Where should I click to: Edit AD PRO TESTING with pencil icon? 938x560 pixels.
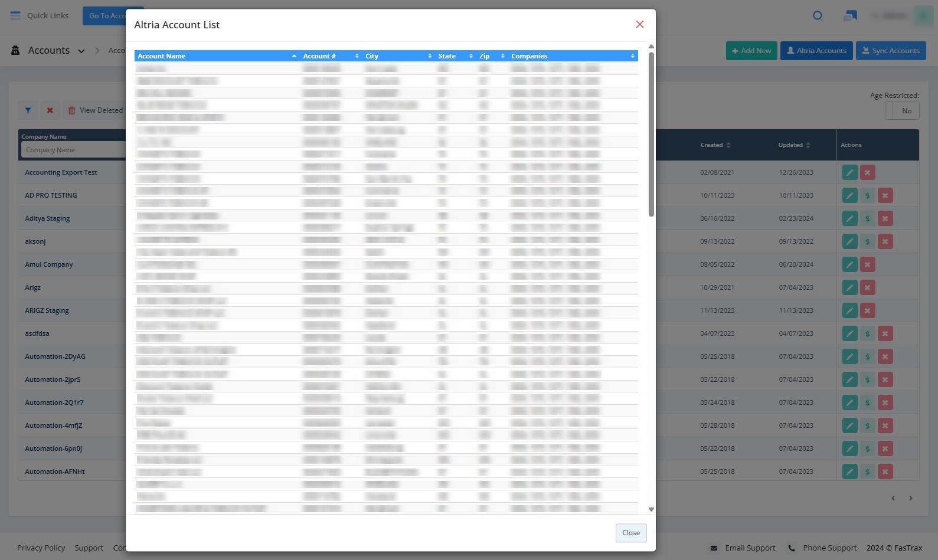[849, 195]
